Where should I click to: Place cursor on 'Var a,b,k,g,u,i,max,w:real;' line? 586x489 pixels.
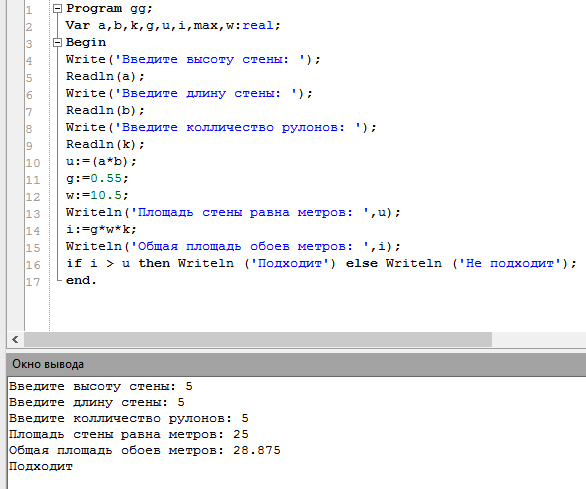[173, 25]
